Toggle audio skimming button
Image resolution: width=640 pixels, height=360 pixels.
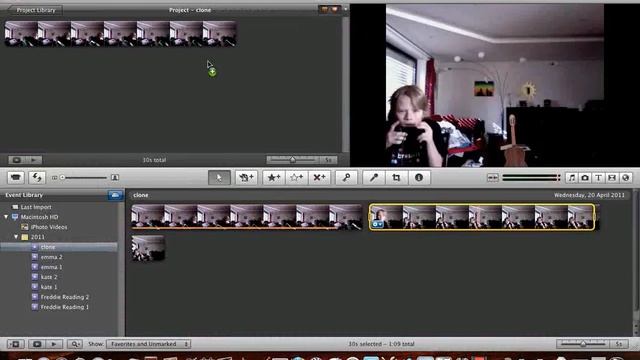tap(492, 178)
